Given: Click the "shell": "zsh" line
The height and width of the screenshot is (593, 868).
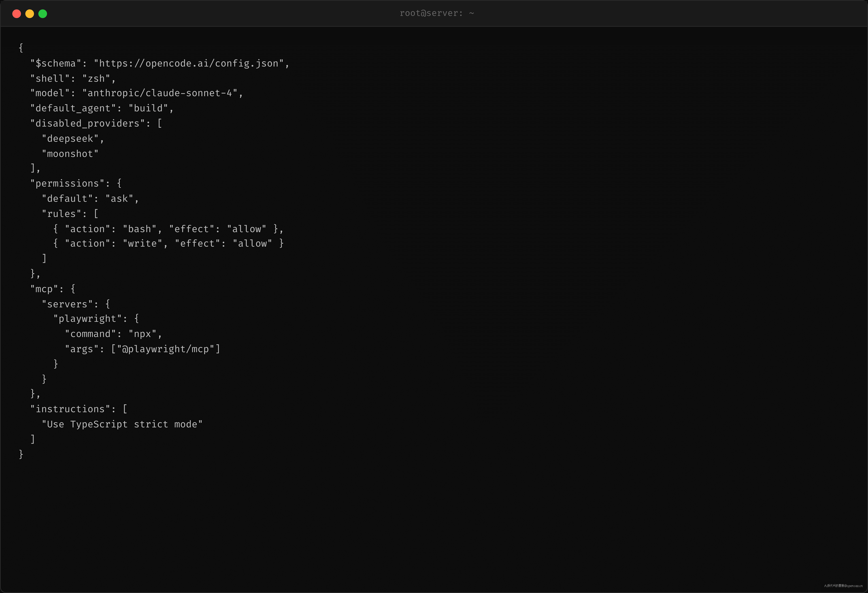Looking at the screenshot, I should click(73, 78).
